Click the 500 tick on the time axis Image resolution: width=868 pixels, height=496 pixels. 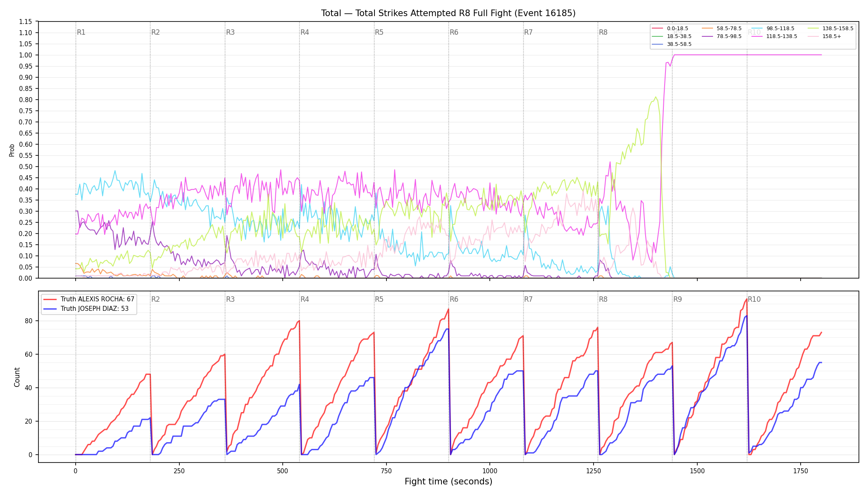tap(283, 471)
